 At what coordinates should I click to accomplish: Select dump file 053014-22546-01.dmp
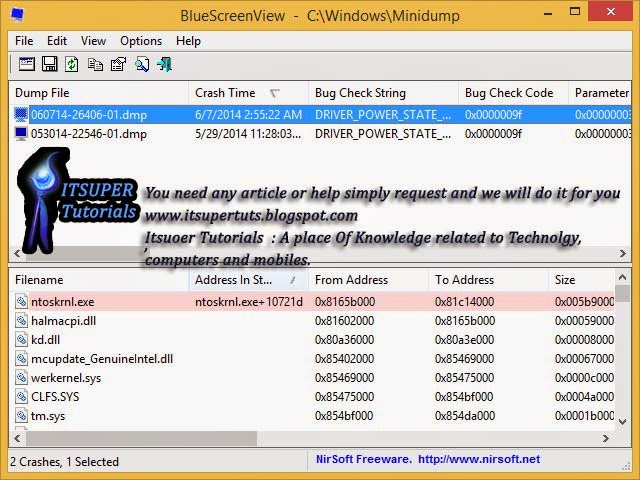point(89,134)
